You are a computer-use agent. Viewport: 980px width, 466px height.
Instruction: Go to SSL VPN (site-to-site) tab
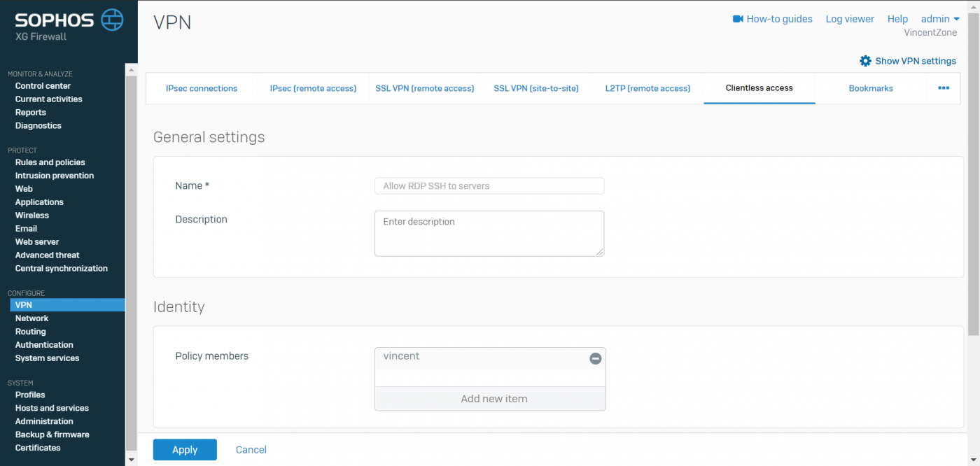(536, 88)
